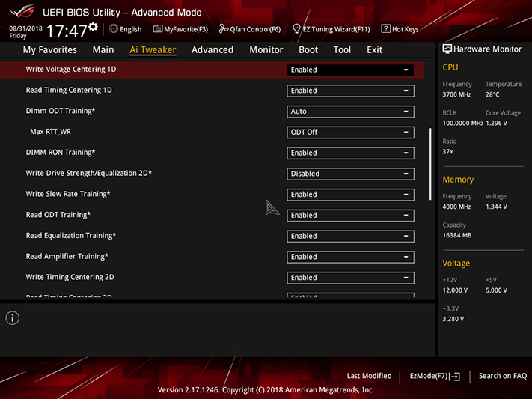Select the Write Timing Centering 2D label
Viewport: 532px width, 399px height.
(x=70, y=277)
